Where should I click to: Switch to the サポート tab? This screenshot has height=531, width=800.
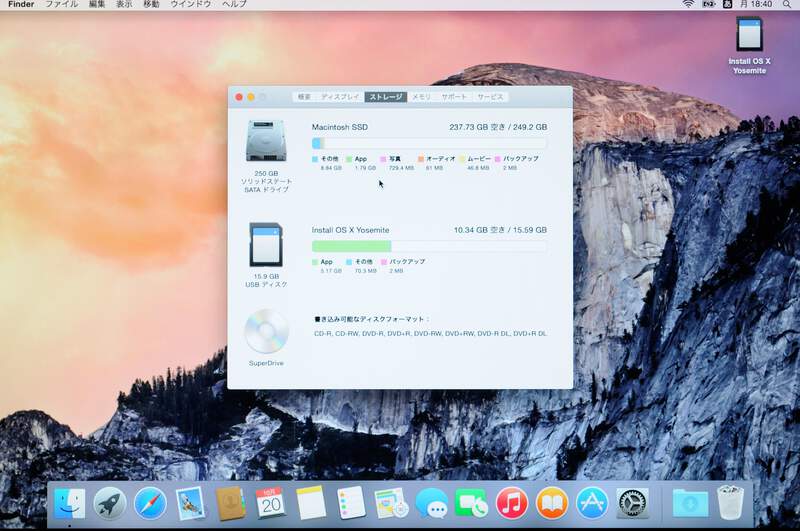[x=454, y=97]
